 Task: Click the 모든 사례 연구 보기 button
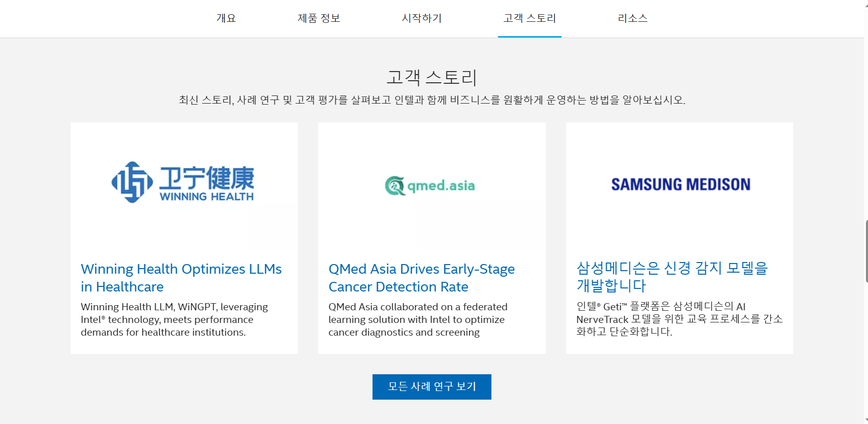point(432,387)
